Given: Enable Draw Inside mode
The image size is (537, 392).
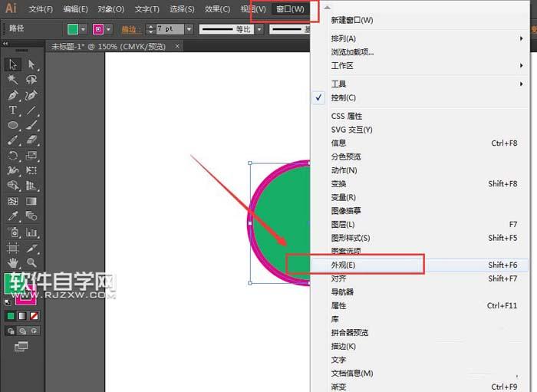Looking at the screenshot, I should tap(34, 331).
